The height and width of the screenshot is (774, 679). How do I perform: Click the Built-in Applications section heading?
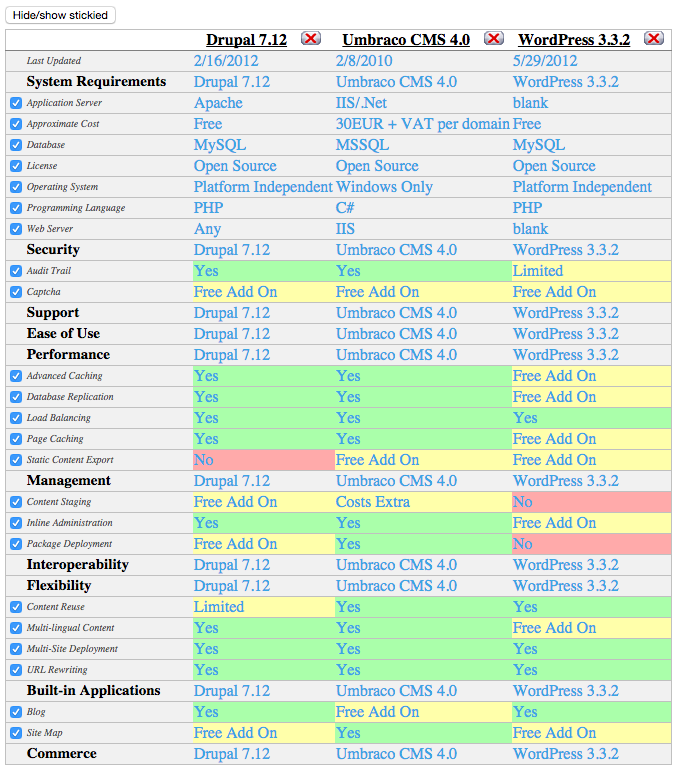93,690
